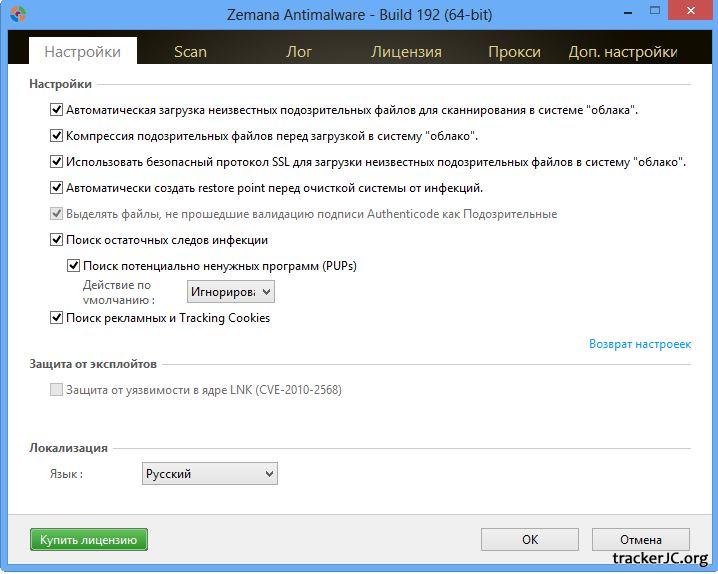Expand the default action dropdown

coord(230,292)
